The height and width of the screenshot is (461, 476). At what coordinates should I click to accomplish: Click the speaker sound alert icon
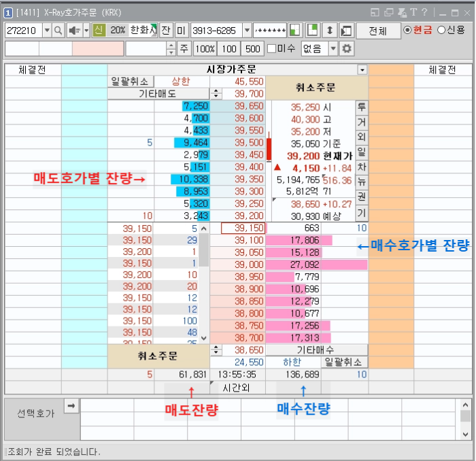coord(74,31)
